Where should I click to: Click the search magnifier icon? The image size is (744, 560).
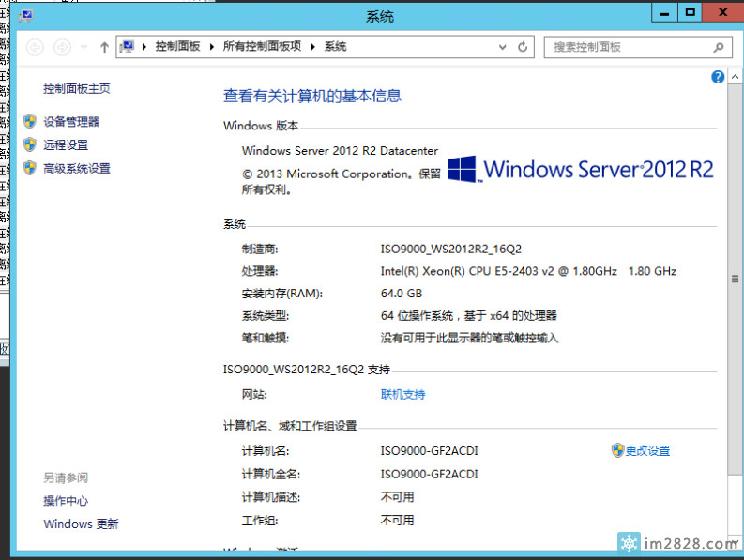click(720, 47)
